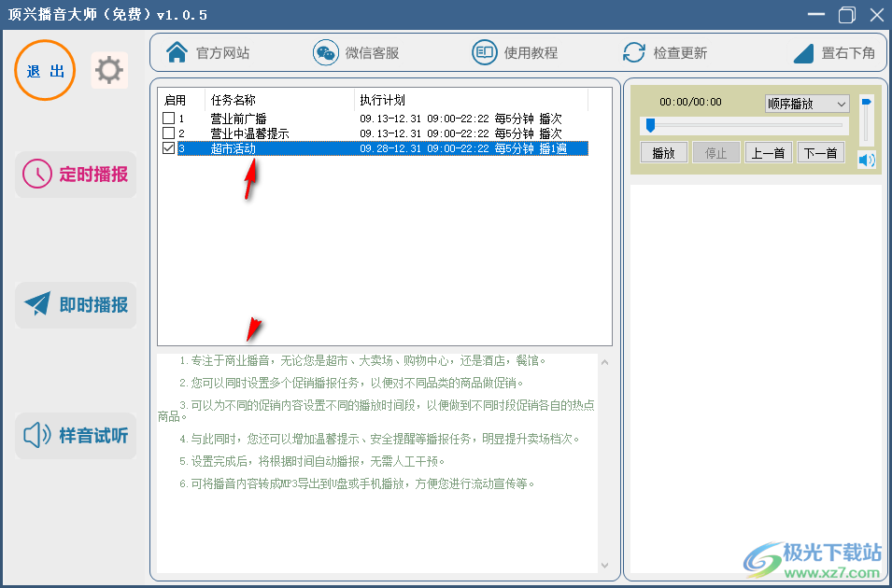Screen dimensions: 892x588
Task: Disable the 超市活动 task checkbox
Action: click(167, 147)
